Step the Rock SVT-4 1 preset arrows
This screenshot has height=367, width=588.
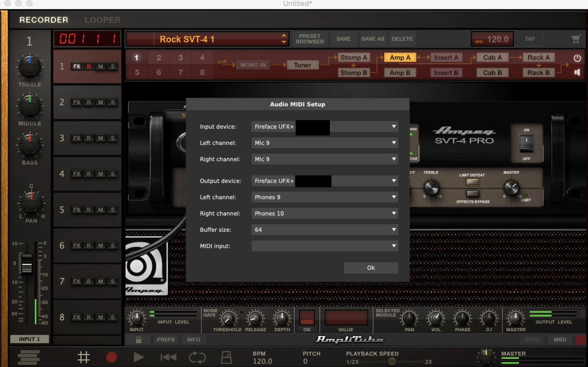(284, 39)
